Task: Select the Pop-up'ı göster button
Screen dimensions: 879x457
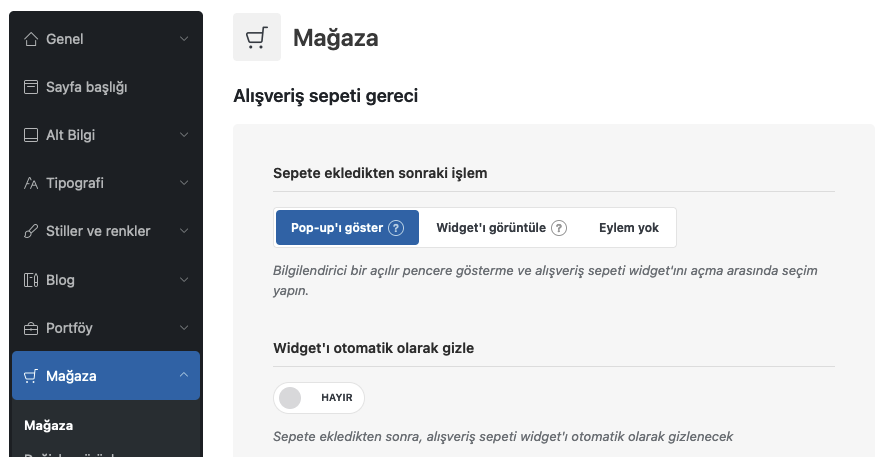Action: [347, 228]
